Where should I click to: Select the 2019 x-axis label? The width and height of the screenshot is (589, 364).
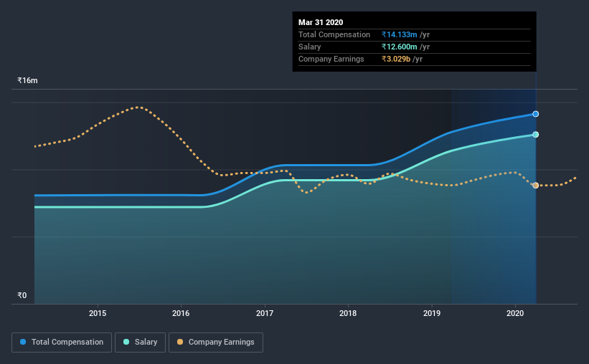(432, 313)
